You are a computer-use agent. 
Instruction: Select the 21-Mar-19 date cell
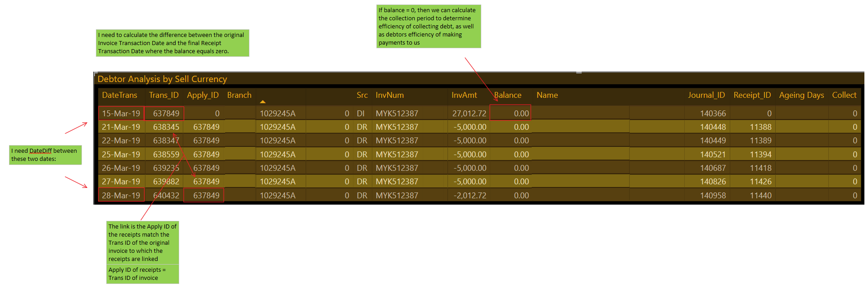(121, 127)
